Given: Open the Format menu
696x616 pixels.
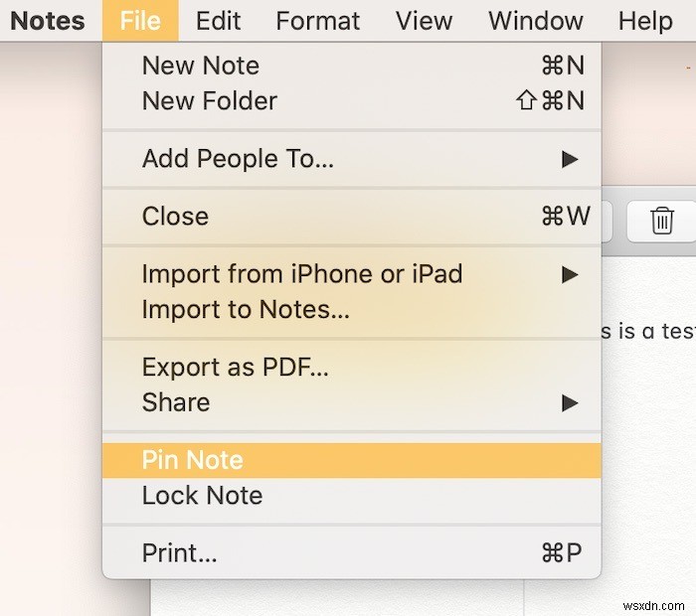Looking at the screenshot, I should [318, 21].
